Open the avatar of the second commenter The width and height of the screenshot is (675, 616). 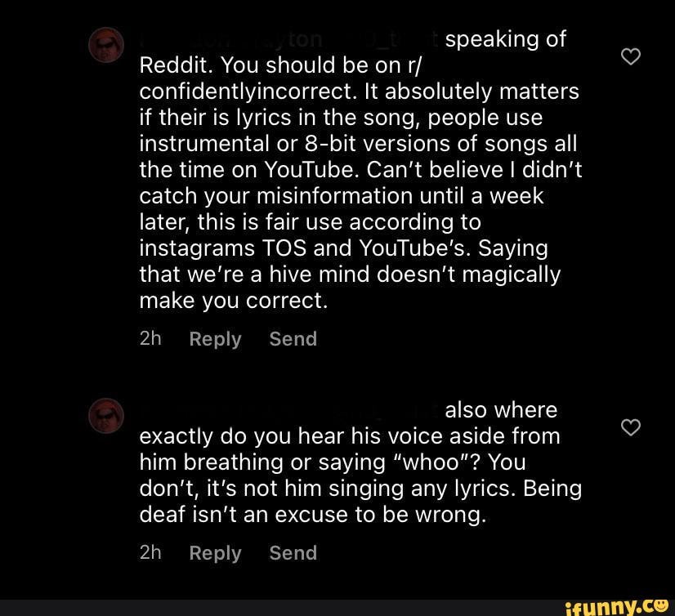point(106,415)
